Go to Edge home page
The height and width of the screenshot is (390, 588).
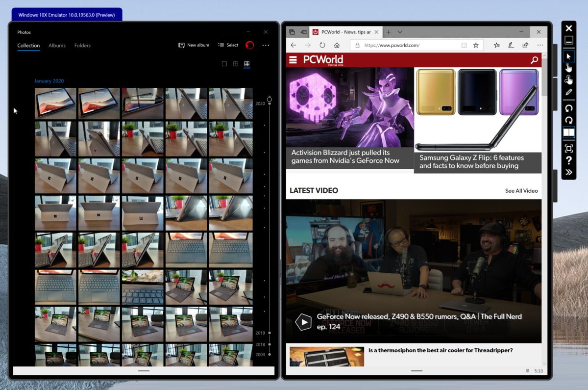337,45
